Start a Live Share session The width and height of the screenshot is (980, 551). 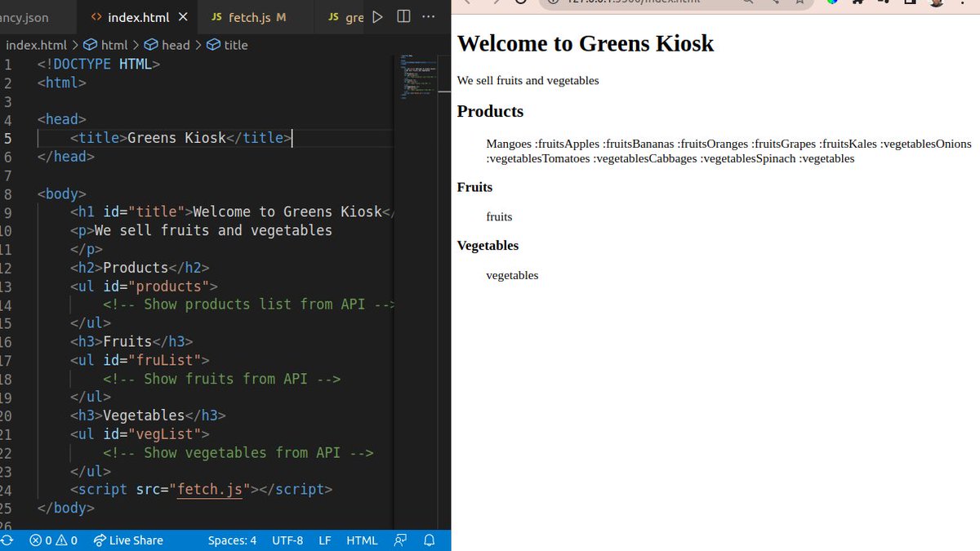[x=128, y=540]
